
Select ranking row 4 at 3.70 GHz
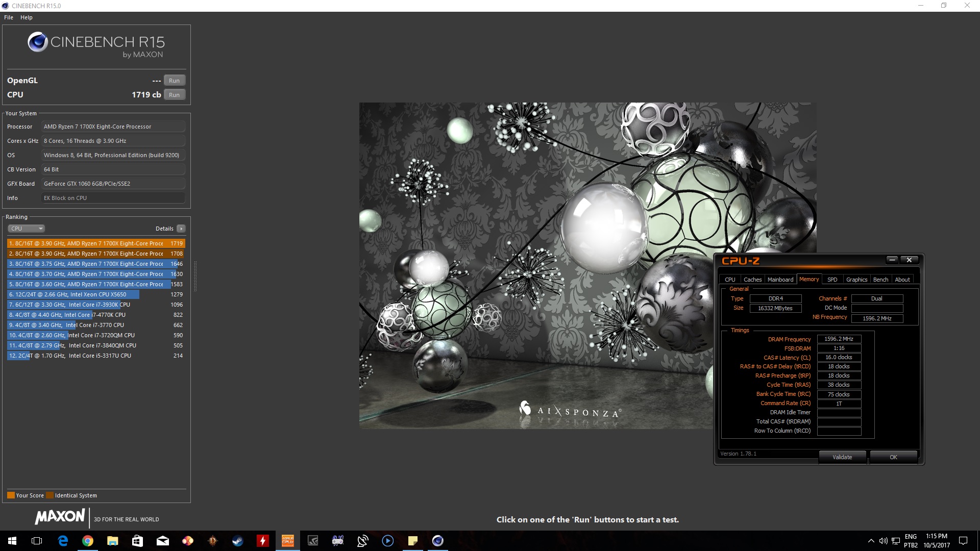click(96, 274)
